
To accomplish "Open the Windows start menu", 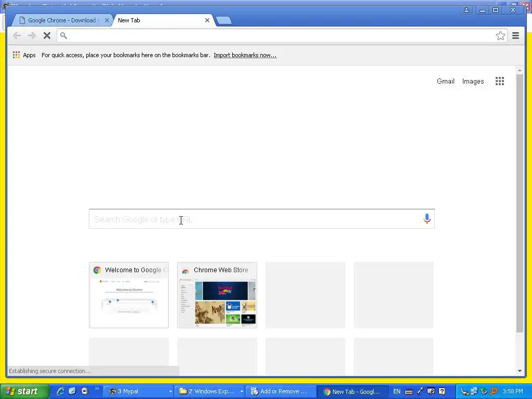I will click(24, 391).
